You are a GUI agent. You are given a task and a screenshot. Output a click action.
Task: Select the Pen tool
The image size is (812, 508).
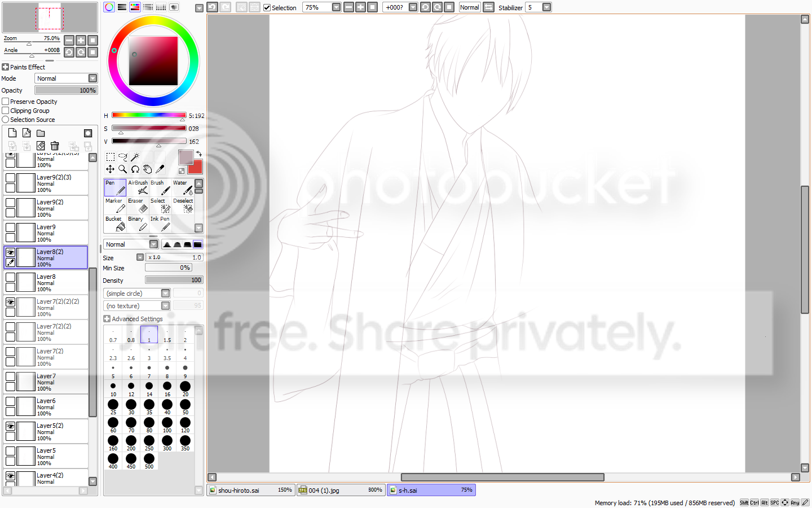click(115, 187)
